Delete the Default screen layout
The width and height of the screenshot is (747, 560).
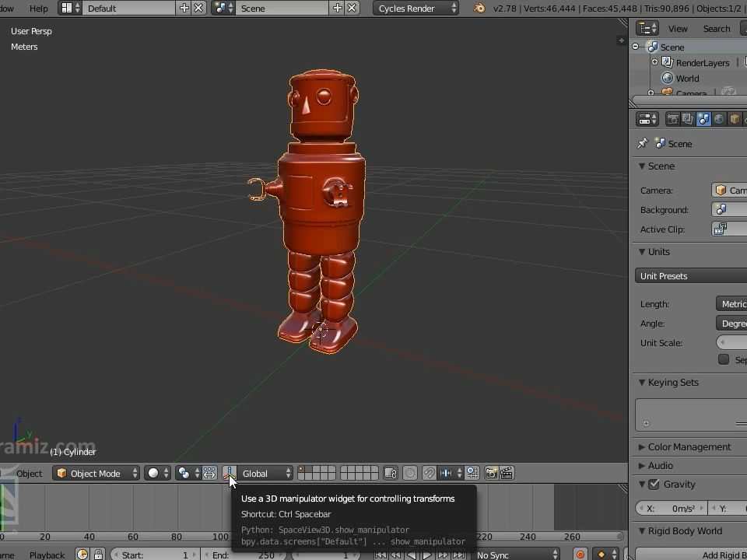(x=198, y=8)
